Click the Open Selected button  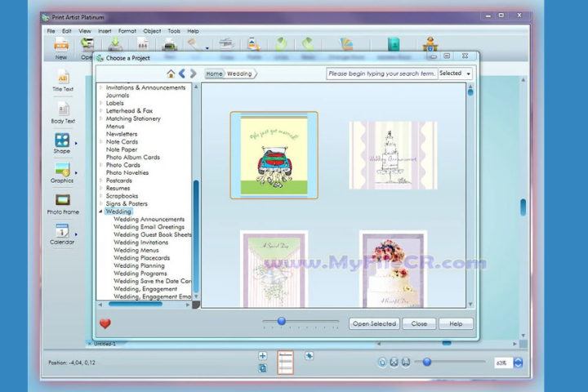coord(374,323)
